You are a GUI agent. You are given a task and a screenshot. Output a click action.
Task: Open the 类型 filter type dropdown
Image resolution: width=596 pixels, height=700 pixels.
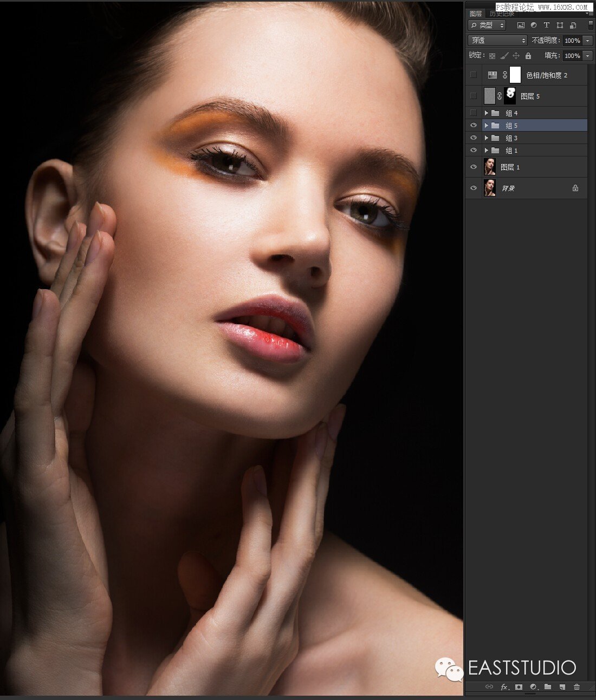(487, 25)
